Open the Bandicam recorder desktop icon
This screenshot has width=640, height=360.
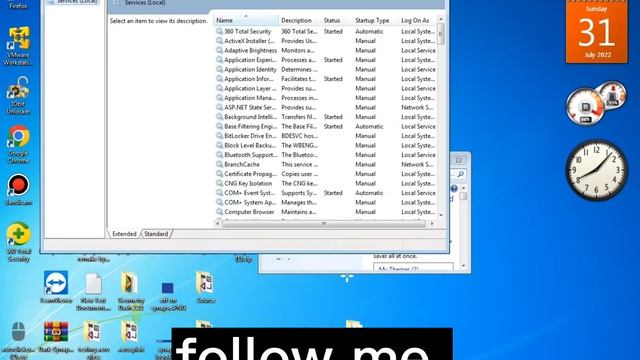click(x=18, y=189)
